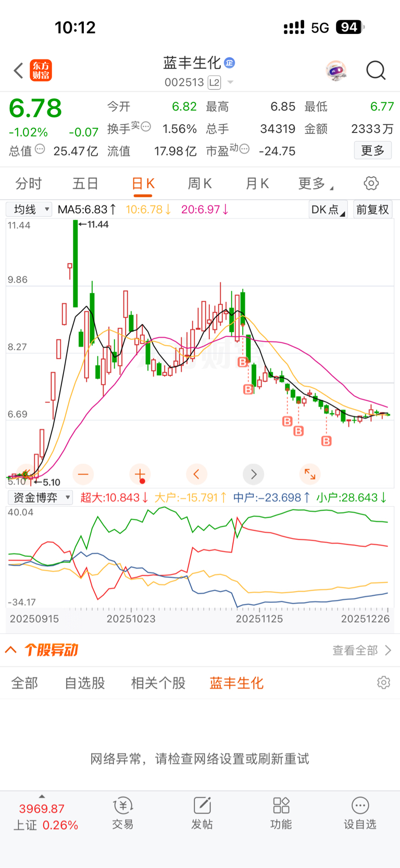Open chart settings gear icon
400x868 pixels.
371,184
